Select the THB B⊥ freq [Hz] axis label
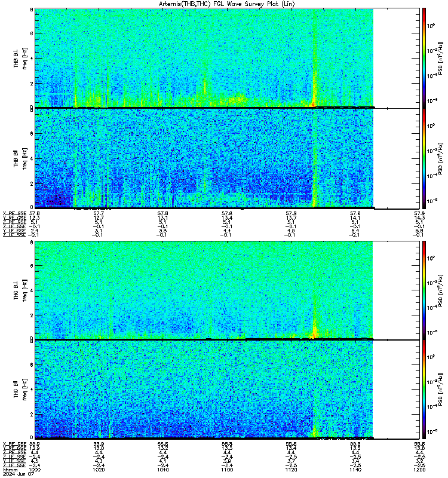Screen dimensions: 448x478 tap(20, 58)
